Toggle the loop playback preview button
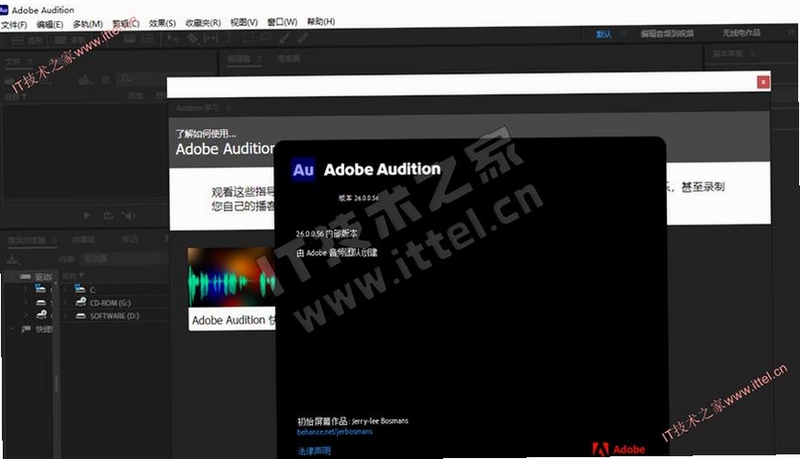Screen dimensions: 800x459 click(108, 215)
